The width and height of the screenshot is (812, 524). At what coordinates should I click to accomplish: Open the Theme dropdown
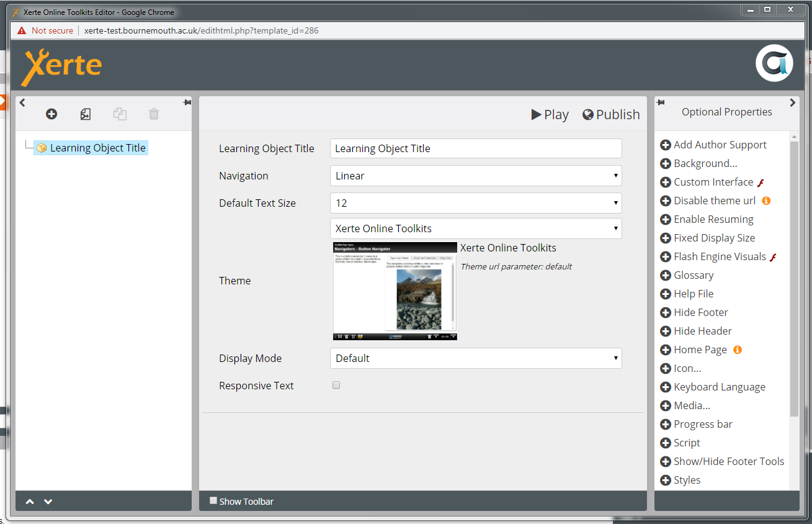[476, 228]
